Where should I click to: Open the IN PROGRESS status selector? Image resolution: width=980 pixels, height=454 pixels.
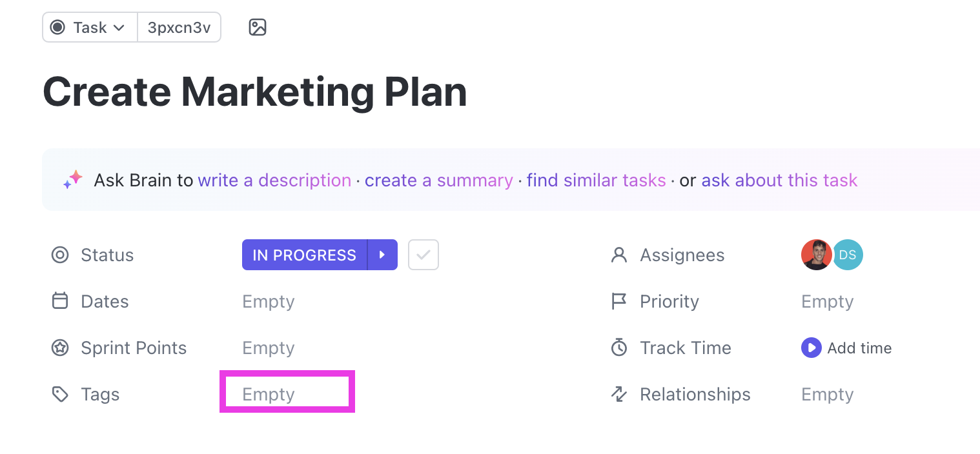click(x=304, y=255)
